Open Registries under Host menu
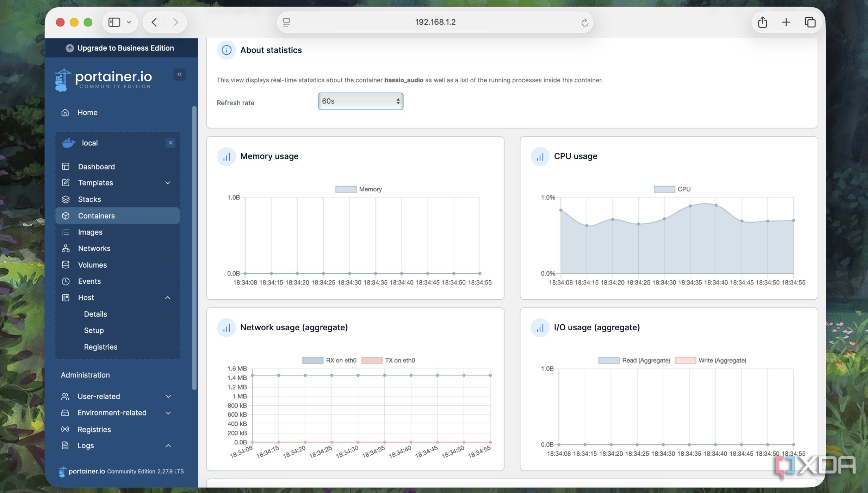868x493 pixels. (101, 347)
